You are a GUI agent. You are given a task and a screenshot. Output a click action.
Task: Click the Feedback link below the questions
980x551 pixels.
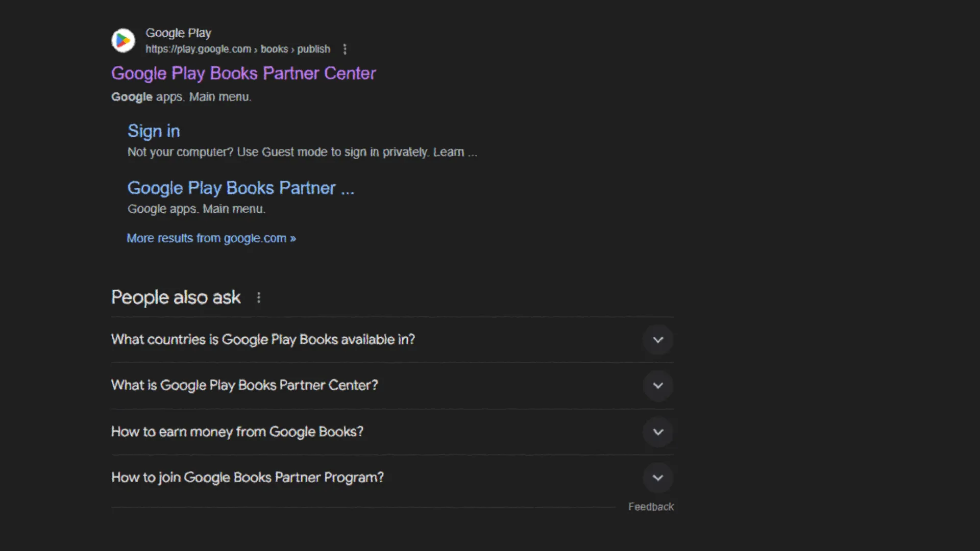click(651, 507)
